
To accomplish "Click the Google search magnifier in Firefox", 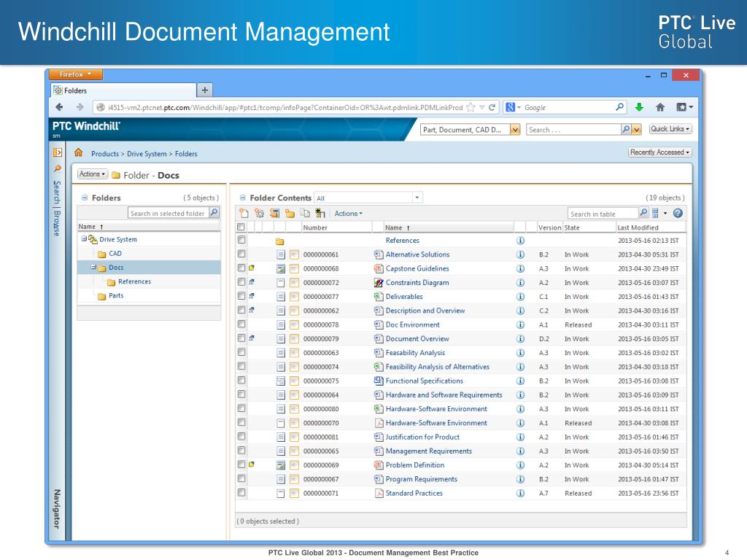I will [619, 107].
